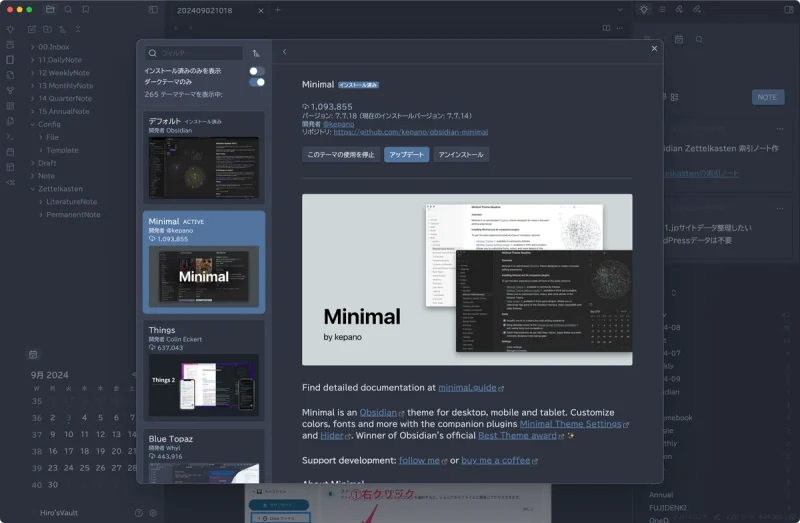
Task: Go back with the arrow in theme details
Action: (284, 52)
